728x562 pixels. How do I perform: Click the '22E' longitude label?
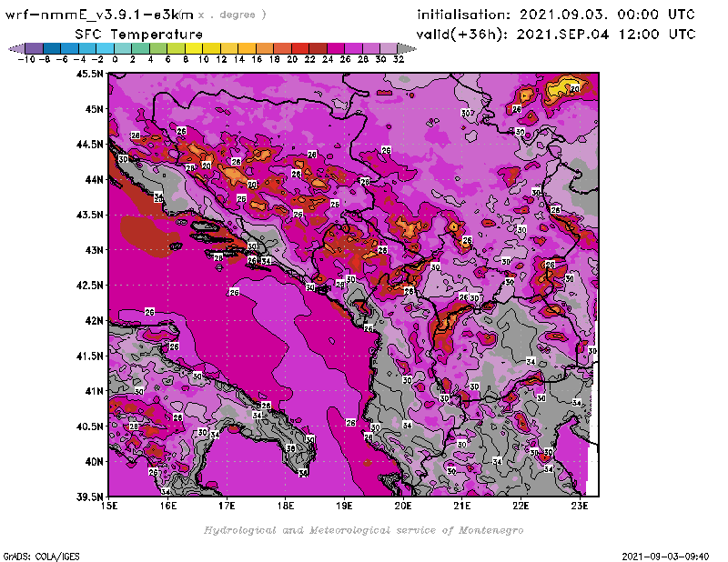coord(521,506)
